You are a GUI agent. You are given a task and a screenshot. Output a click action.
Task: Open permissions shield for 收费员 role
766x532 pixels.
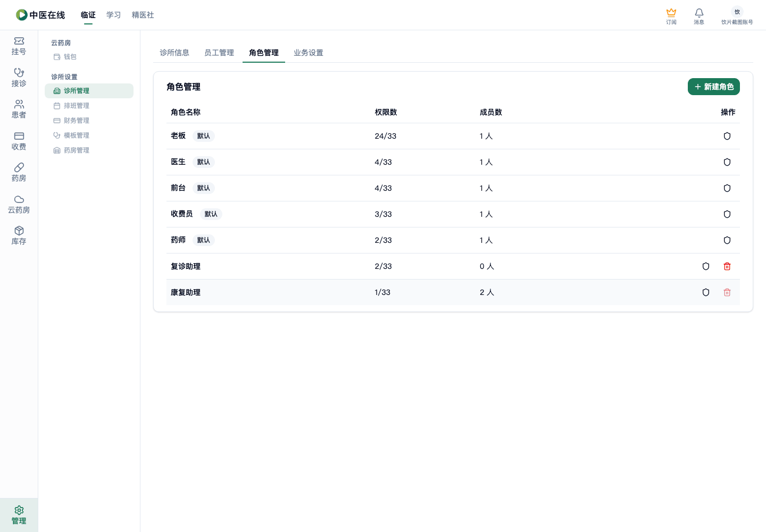tap(727, 214)
